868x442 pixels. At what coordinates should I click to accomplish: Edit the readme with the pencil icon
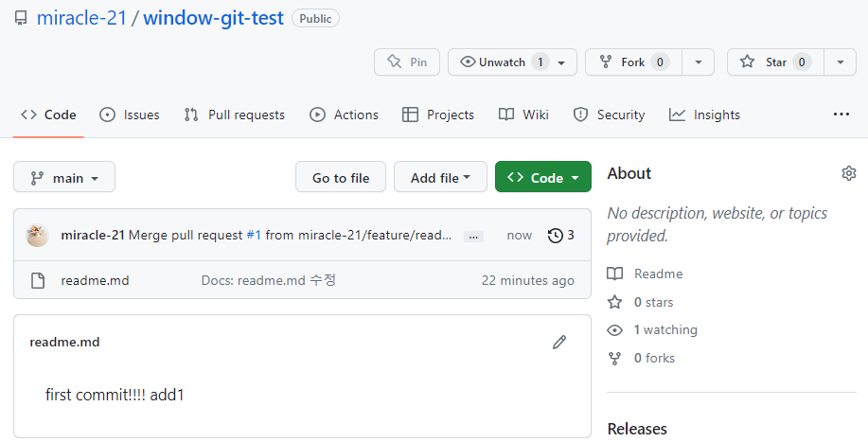point(559,342)
